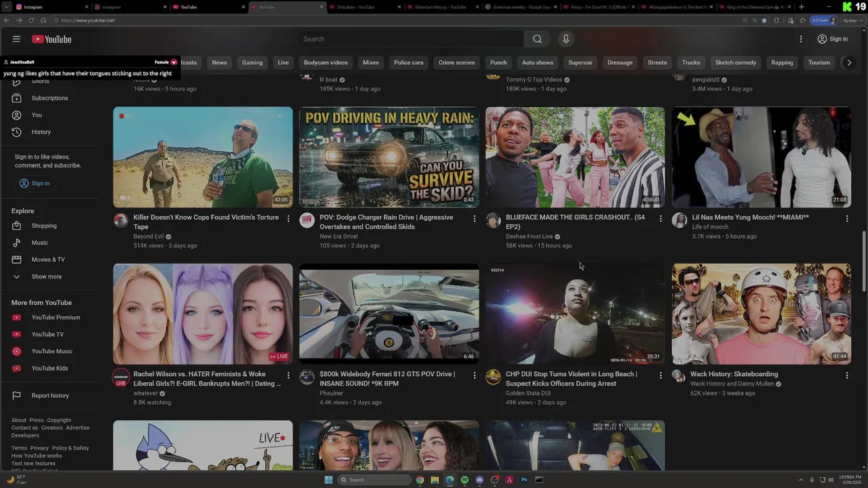Open the Killer Doesn't Know Cops video title
868x488 pixels.
point(206,222)
